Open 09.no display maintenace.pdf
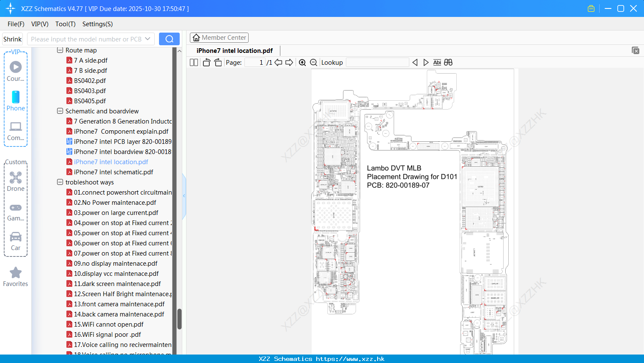The height and width of the screenshot is (363, 644). (112, 264)
